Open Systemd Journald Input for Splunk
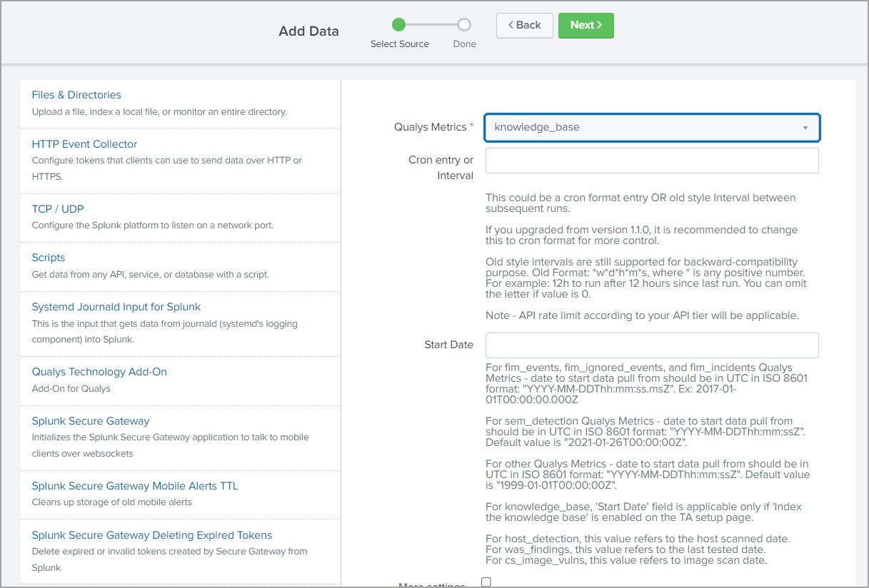869x588 pixels. 116,306
